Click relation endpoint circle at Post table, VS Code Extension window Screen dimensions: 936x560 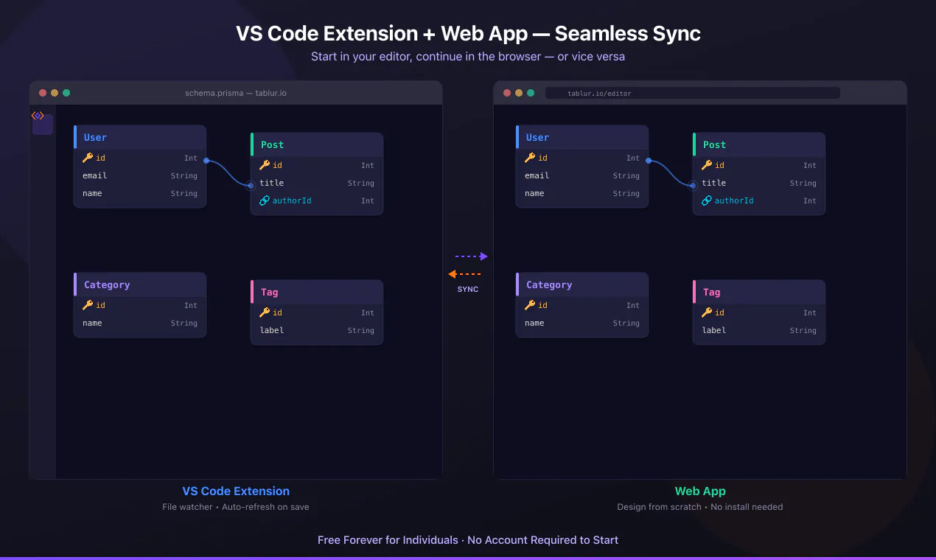tap(251, 186)
